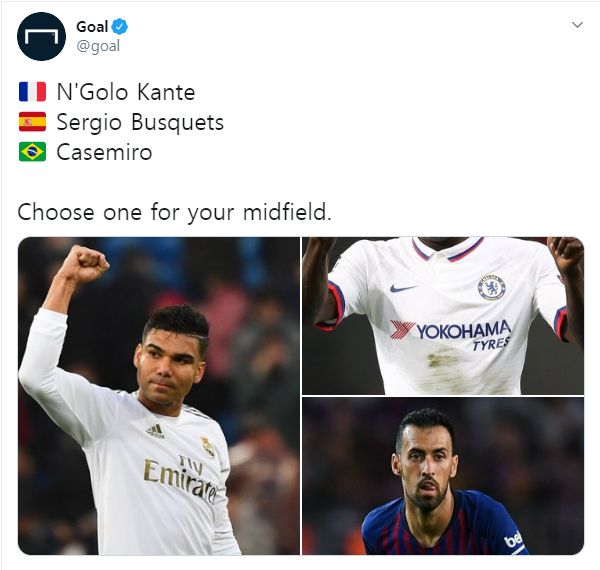Click the Chelsea crest on white jersey
Image resolution: width=600 pixels, height=570 pixels.
tap(492, 287)
